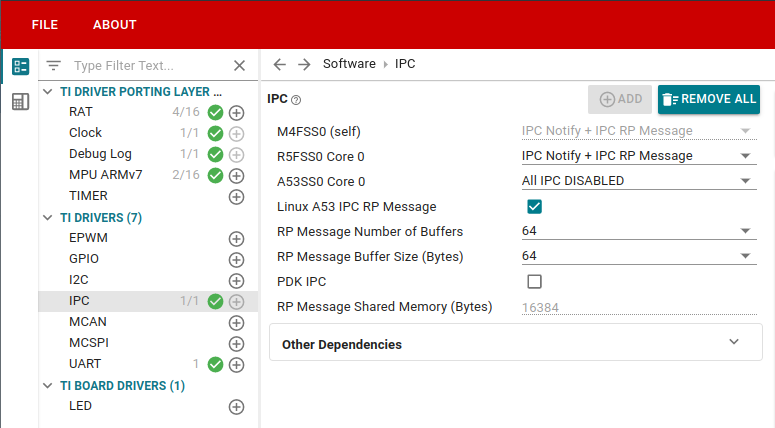Select RAT in the tree
This screenshot has height=428, width=775.
click(81, 112)
